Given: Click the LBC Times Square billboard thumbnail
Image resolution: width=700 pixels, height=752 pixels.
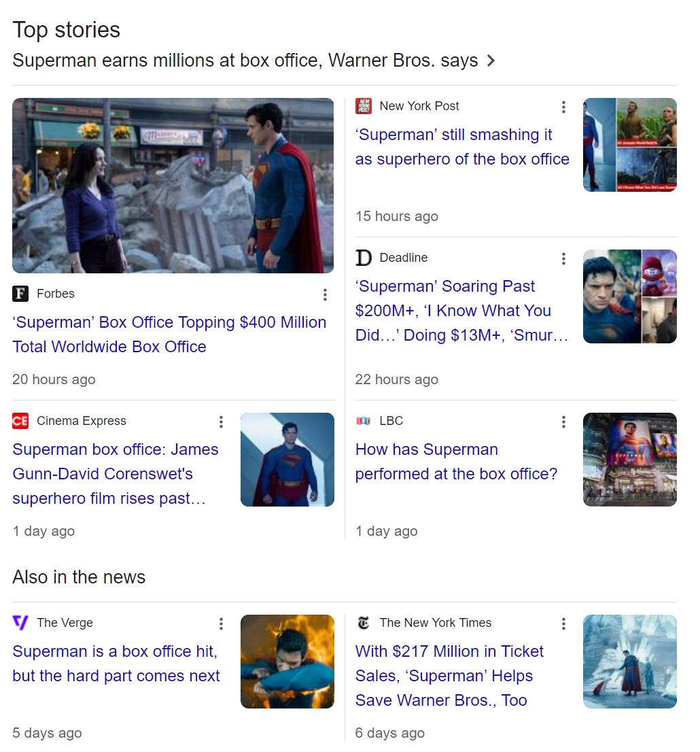Looking at the screenshot, I should coord(629,460).
